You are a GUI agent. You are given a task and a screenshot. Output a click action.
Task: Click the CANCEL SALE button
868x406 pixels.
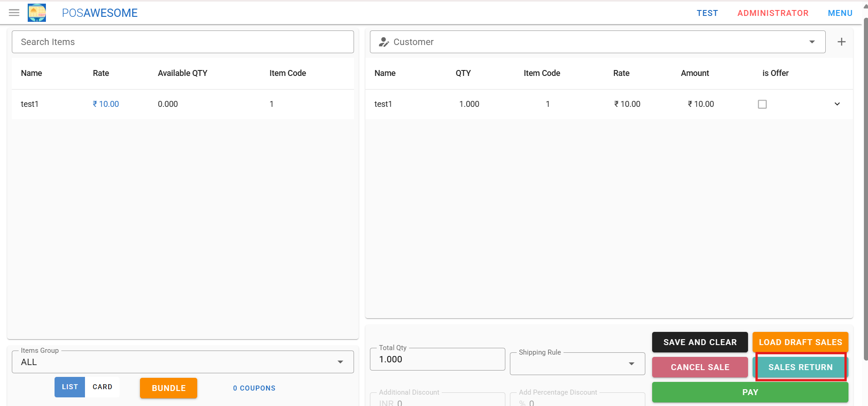click(x=700, y=367)
